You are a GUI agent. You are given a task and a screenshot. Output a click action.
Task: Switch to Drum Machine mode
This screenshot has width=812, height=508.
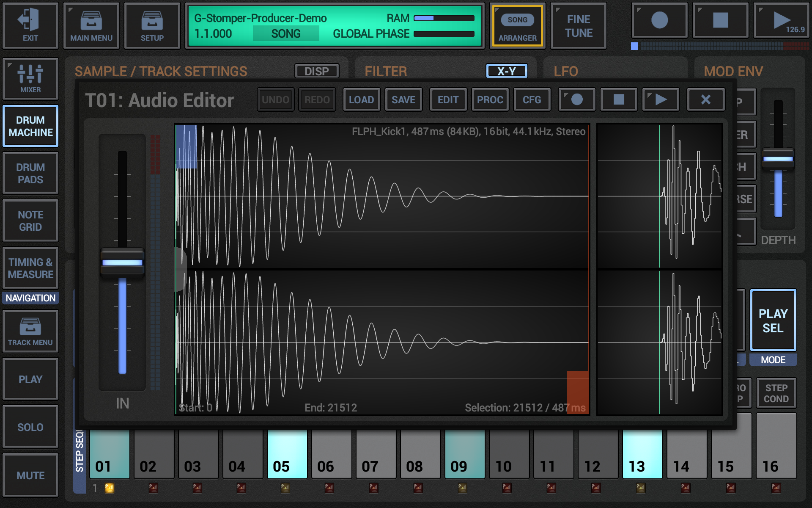click(x=30, y=126)
